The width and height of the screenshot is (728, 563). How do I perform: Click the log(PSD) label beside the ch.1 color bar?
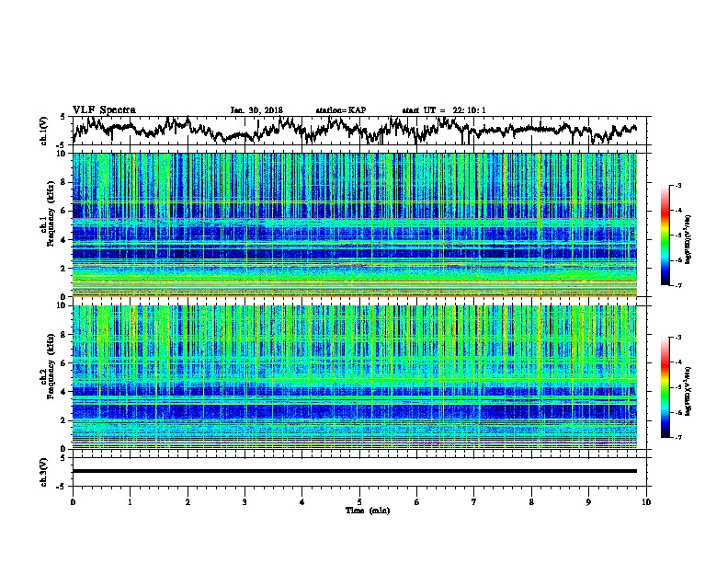[x=688, y=240]
